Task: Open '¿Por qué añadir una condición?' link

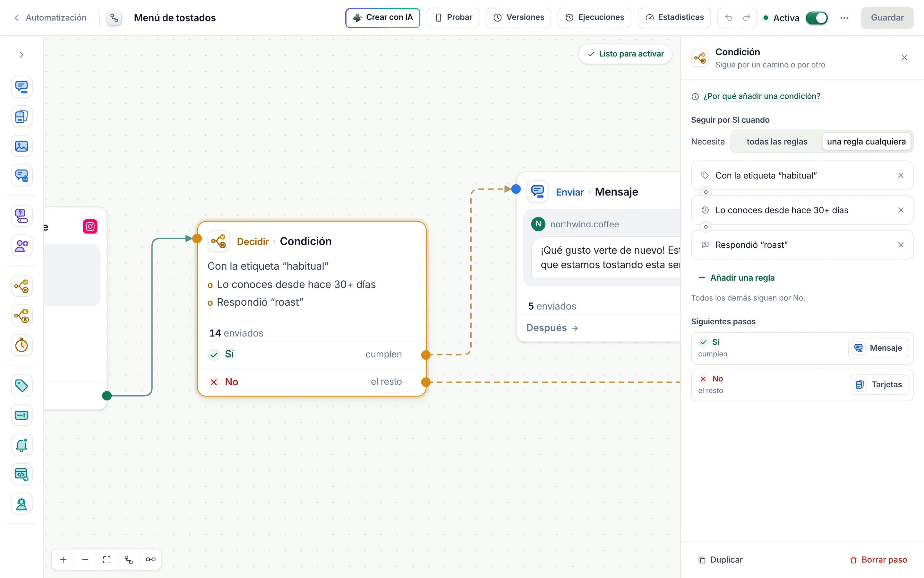Action: 761,96
